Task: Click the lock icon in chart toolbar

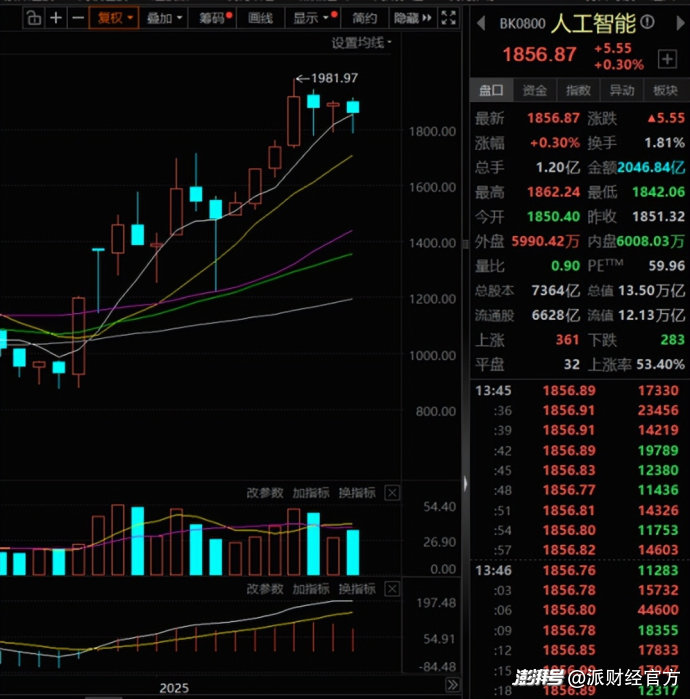Action: [33, 17]
